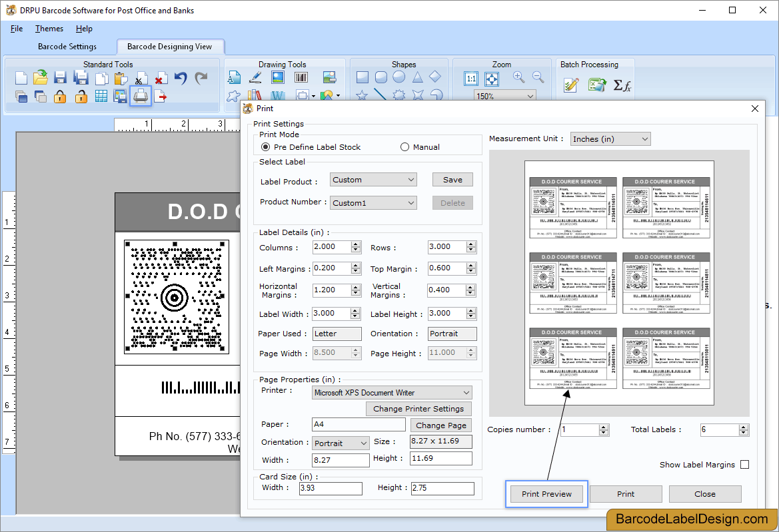Image resolution: width=779 pixels, height=532 pixels.
Task: Click the Print Preview button
Action: (x=546, y=494)
